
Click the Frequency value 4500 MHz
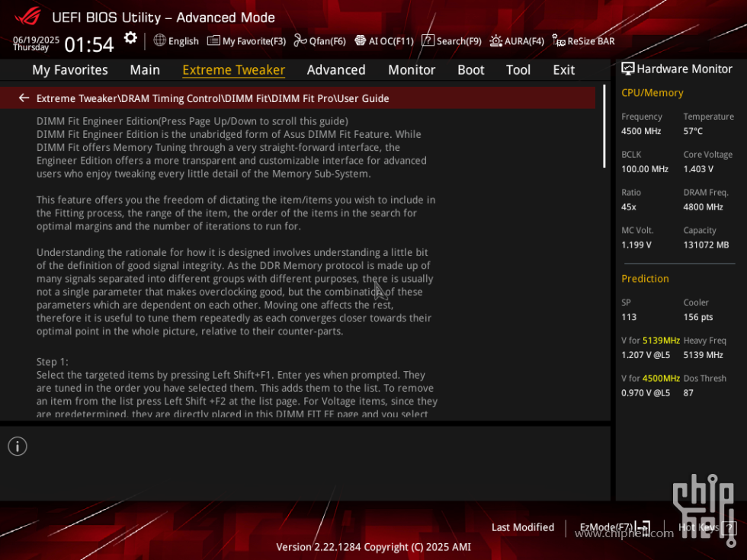(641, 131)
